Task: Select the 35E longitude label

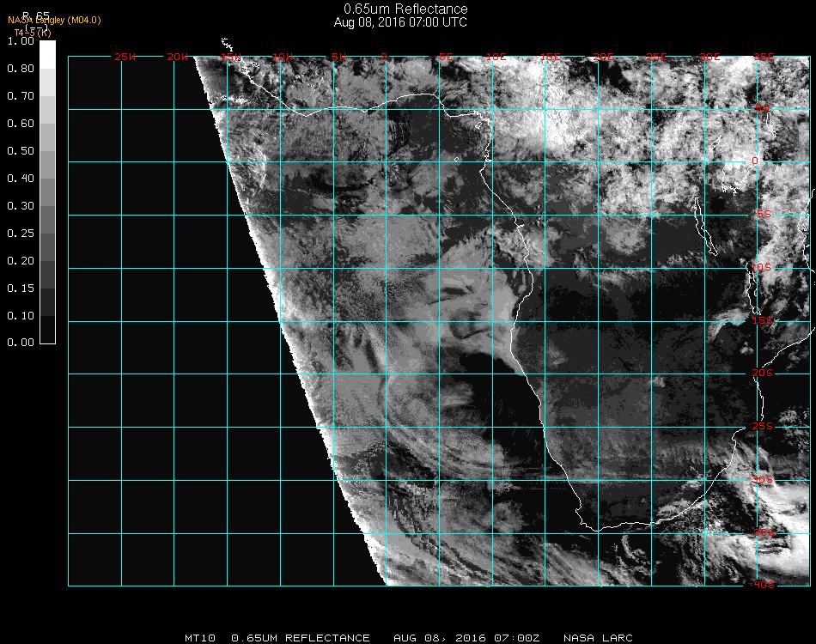Action: pyautogui.click(x=764, y=57)
